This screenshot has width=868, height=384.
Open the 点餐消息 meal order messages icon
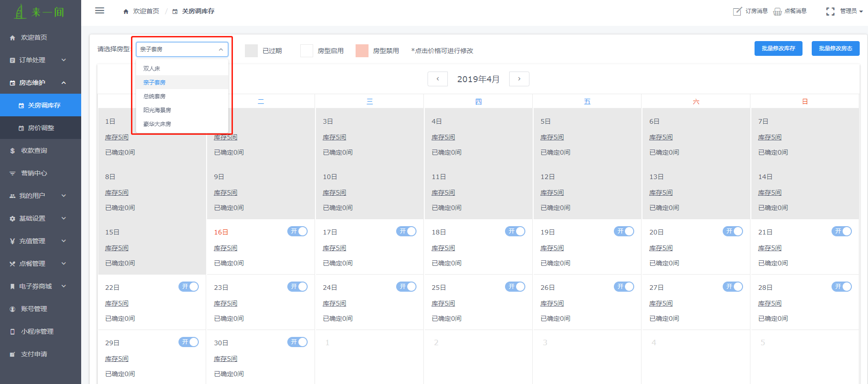[777, 11]
